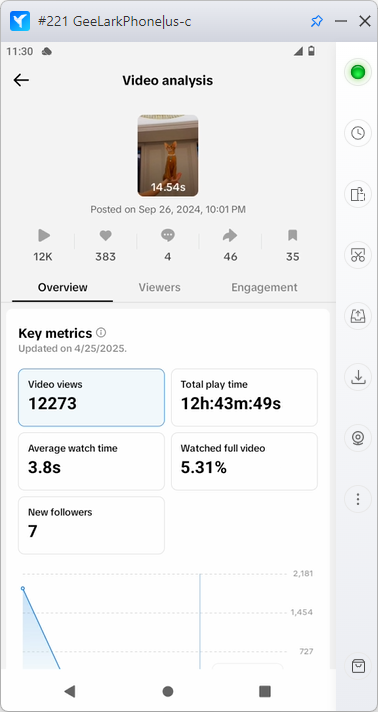Go back using the arrow beside Video analysis

[x=21, y=80]
